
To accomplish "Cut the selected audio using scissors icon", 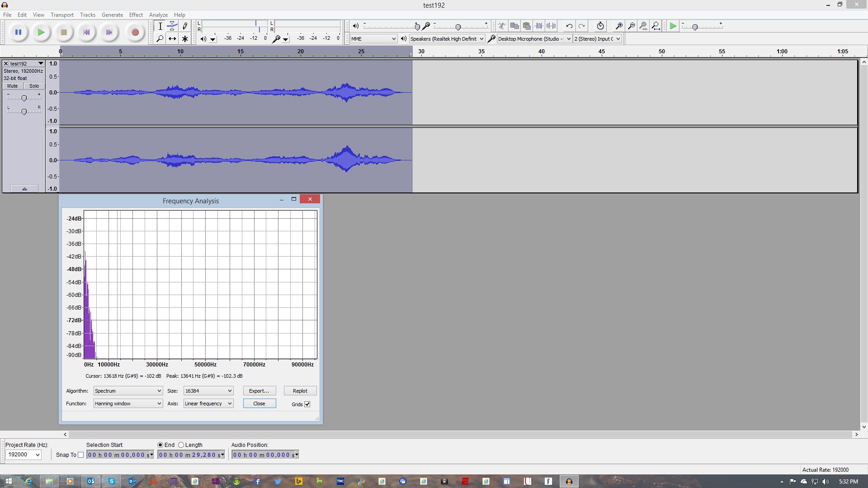I will (x=502, y=26).
